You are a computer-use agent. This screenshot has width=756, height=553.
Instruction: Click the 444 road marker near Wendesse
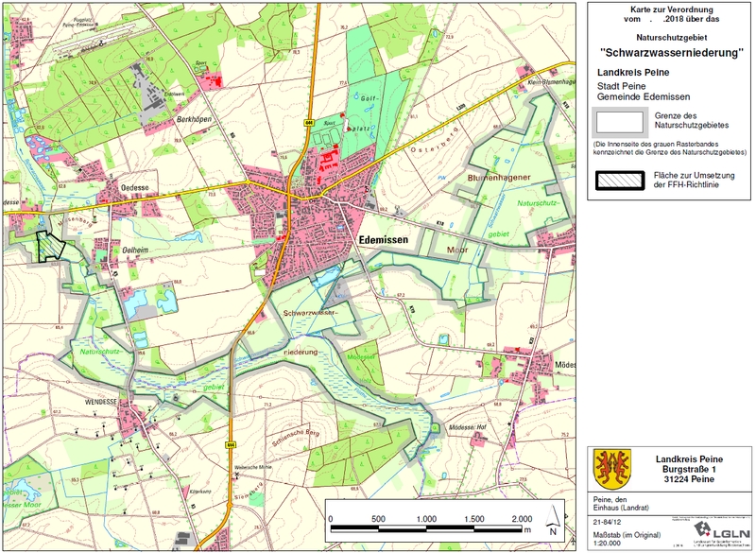tap(230, 442)
